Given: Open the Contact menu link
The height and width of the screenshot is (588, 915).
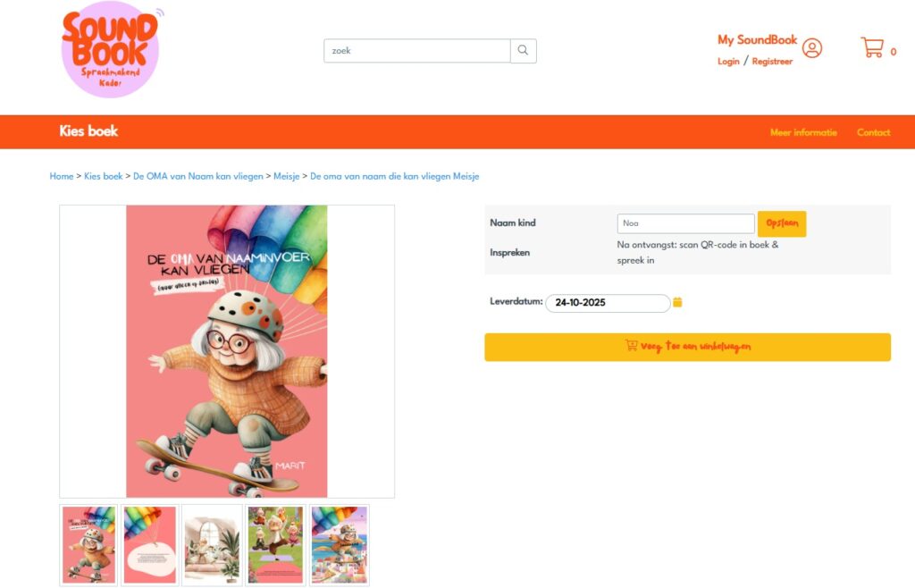Looking at the screenshot, I should (x=874, y=132).
